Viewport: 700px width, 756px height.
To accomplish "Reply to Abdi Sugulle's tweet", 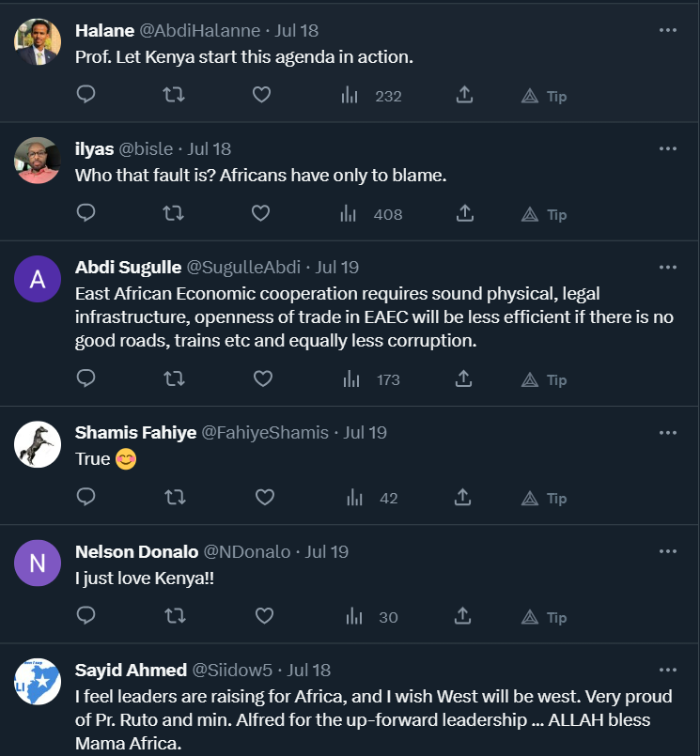I will pos(86,378).
